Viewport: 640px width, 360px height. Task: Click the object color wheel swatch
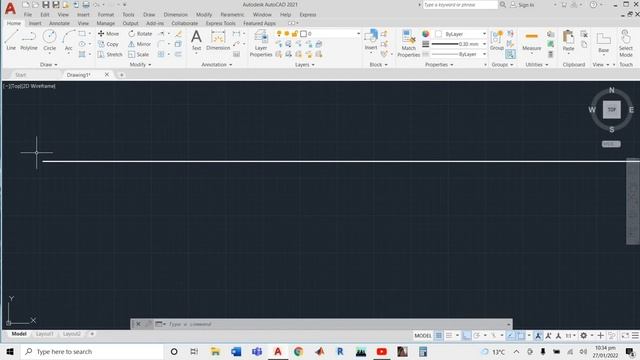tap(426, 34)
